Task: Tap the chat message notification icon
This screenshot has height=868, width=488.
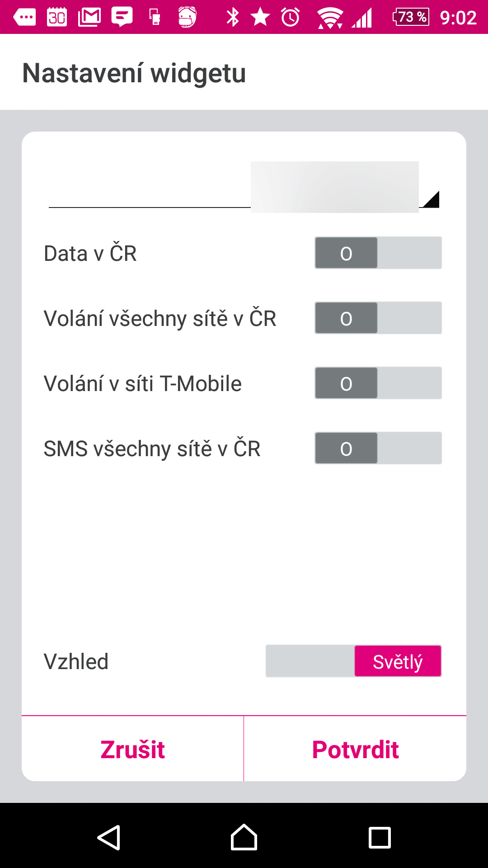Action: coord(122,17)
